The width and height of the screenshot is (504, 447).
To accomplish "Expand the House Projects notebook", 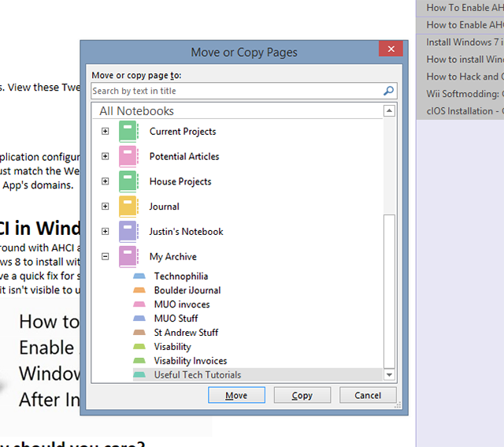I will click(105, 181).
